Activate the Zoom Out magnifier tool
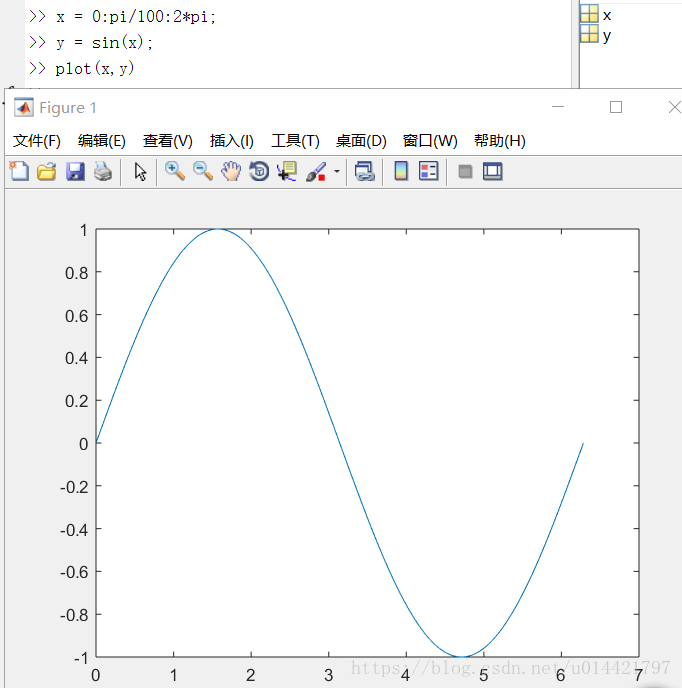 coord(203,171)
